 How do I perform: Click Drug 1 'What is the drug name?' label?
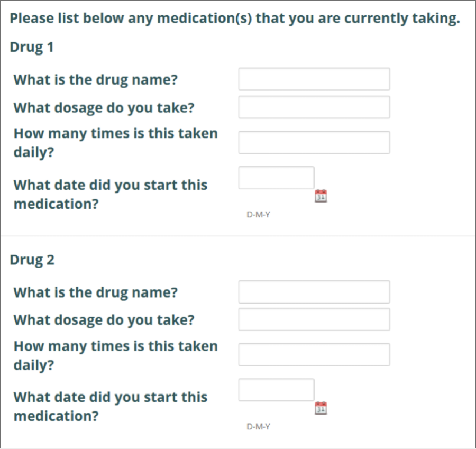96,80
